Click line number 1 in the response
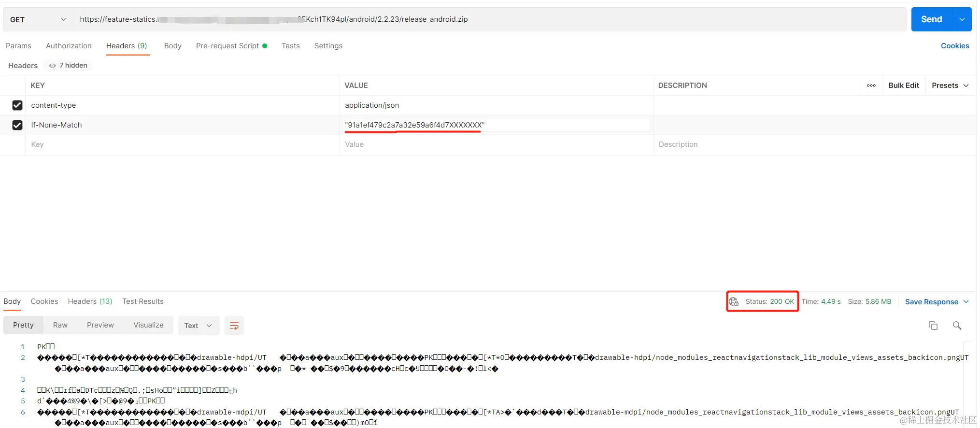 click(23, 347)
